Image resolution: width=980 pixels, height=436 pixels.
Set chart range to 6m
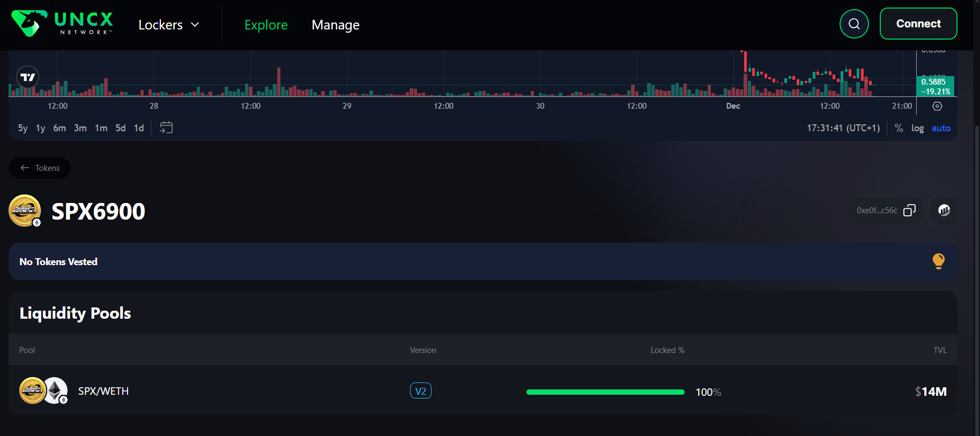point(60,128)
